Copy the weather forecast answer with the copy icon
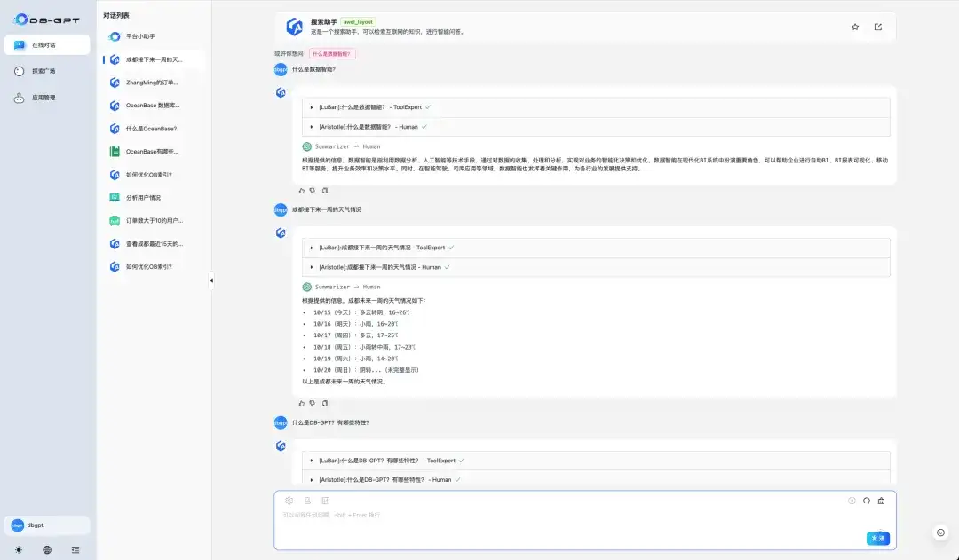 tap(325, 403)
